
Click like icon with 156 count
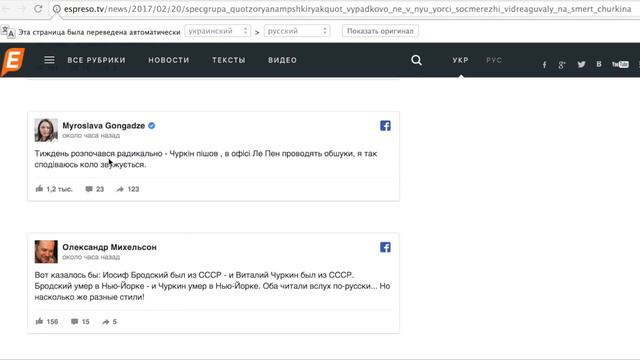coord(39,321)
